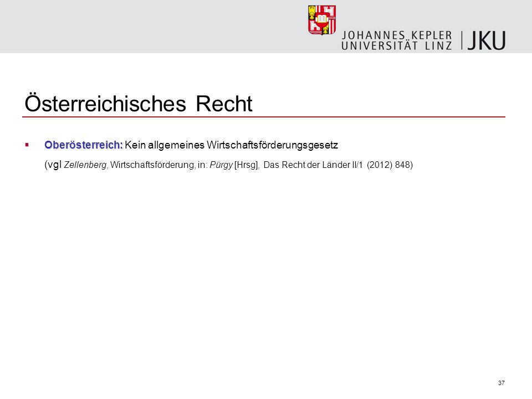Click 'Kein allgemeines Wirtschaftsförderungsgesetz' text
This screenshot has height=399, width=532.
pyautogui.click(x=232, y=145)
